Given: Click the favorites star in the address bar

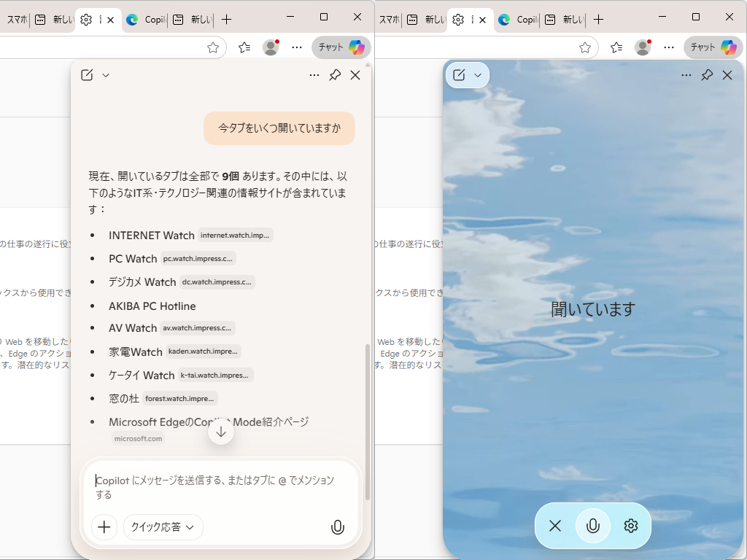Looking at the screenshot, I should click(212, 47).
